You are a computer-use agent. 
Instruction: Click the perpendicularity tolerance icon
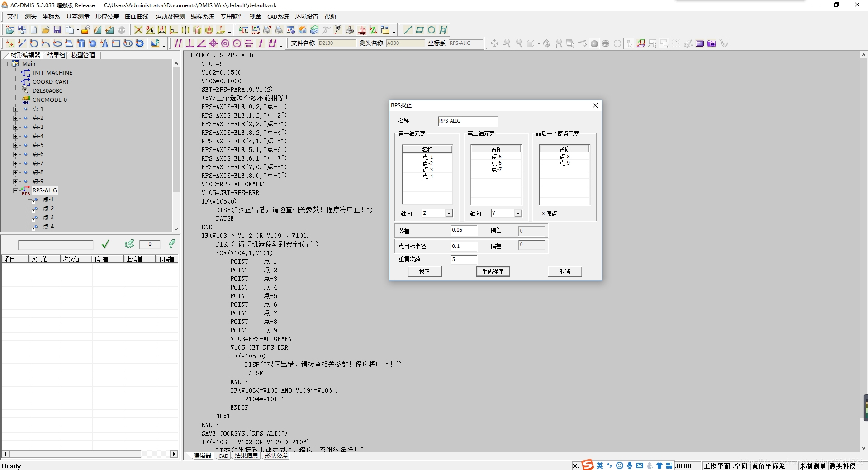point(190,43)
